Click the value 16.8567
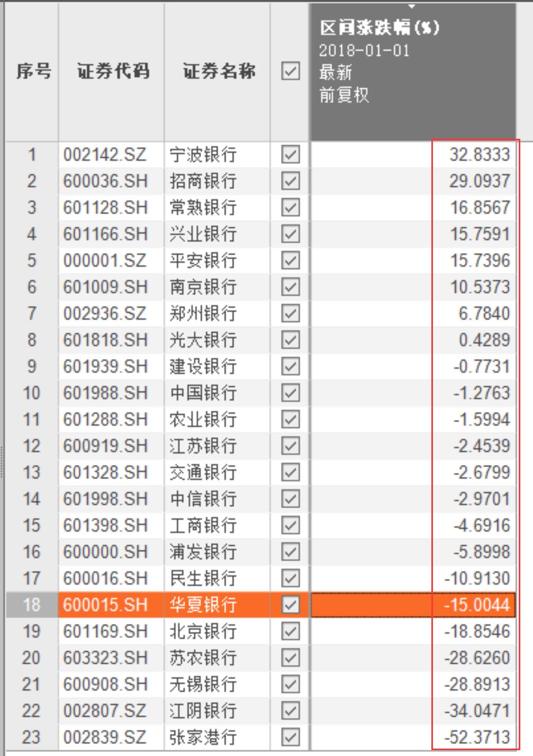 (x=480, y=208)
